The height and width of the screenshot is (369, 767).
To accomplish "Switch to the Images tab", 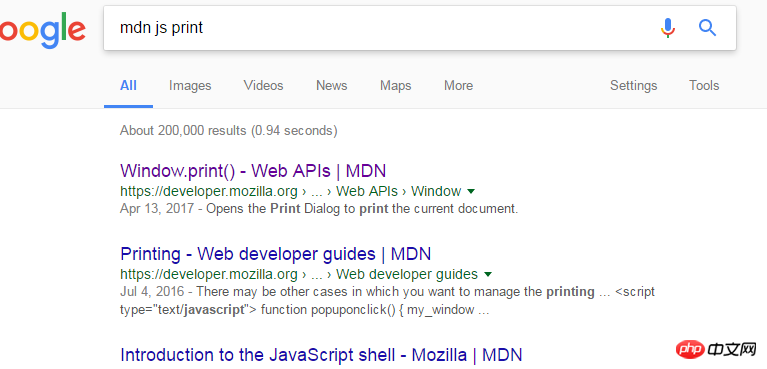I will 190,86.
